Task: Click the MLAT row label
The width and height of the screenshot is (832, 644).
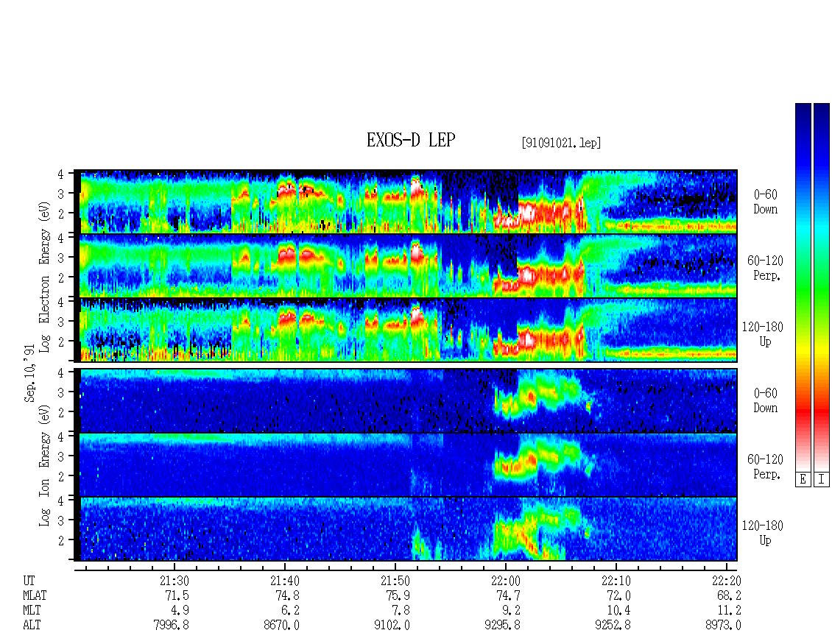Action: [35, 595]
